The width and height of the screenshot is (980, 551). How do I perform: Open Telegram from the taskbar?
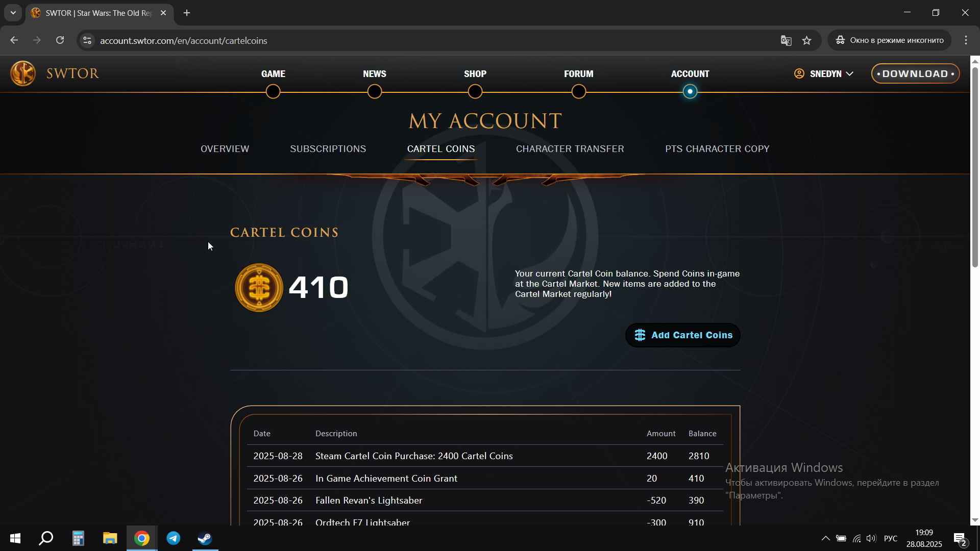coord(174,538)
